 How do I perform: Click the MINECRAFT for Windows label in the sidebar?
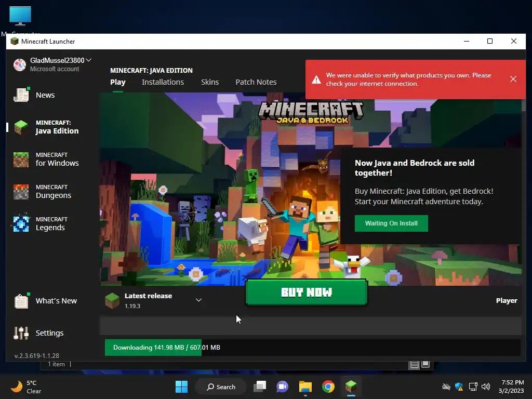57,159
